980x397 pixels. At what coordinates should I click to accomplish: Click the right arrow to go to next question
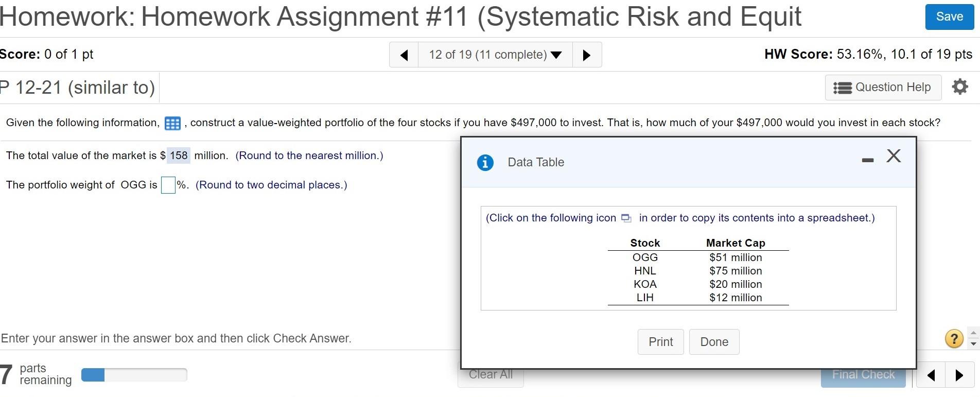click(x=587, y=55)
